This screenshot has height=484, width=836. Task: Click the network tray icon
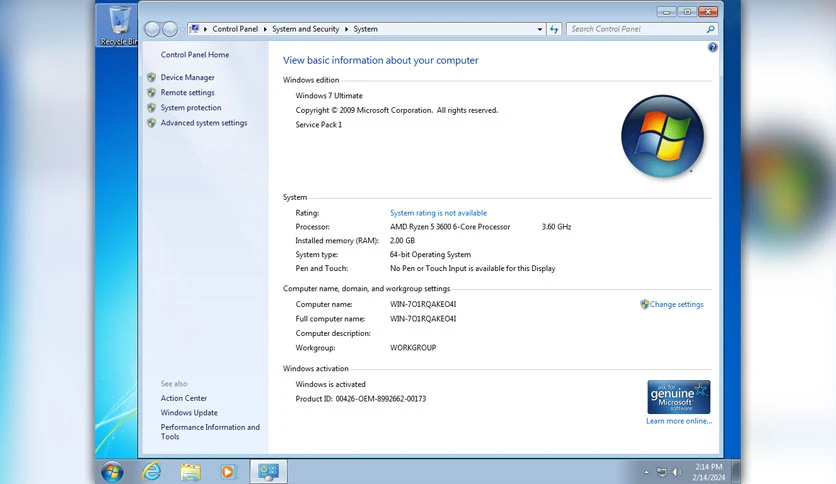pyautogui.click(x=662, y=472)
